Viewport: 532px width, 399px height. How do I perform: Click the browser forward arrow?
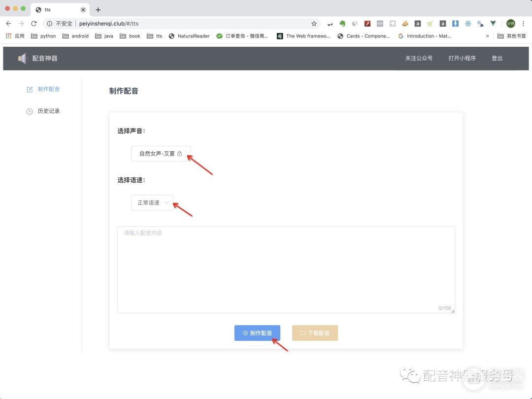pyautogui.click(x=21, y=24)
